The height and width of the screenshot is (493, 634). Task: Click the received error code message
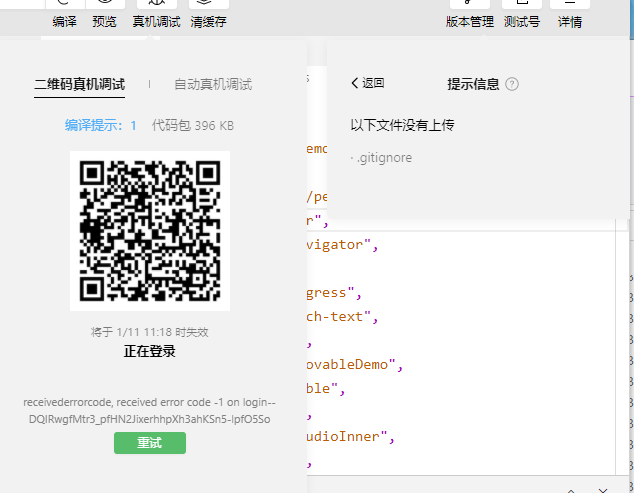150,410
